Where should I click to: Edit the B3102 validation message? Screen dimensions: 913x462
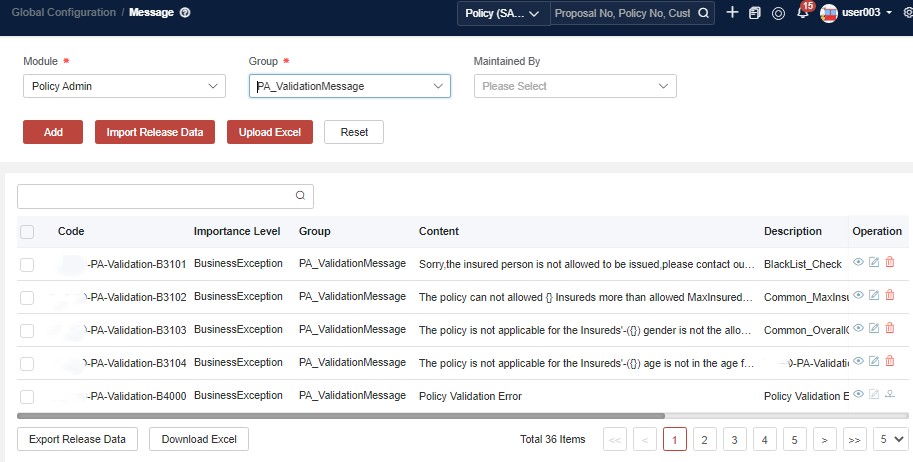[874, 296]
